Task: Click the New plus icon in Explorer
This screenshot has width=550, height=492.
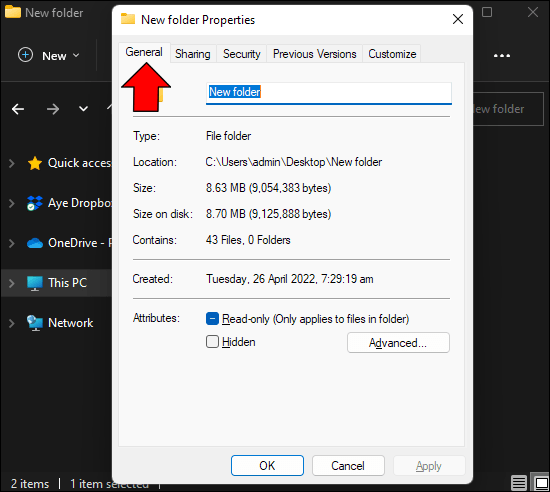Action: (x=25, y=55)
